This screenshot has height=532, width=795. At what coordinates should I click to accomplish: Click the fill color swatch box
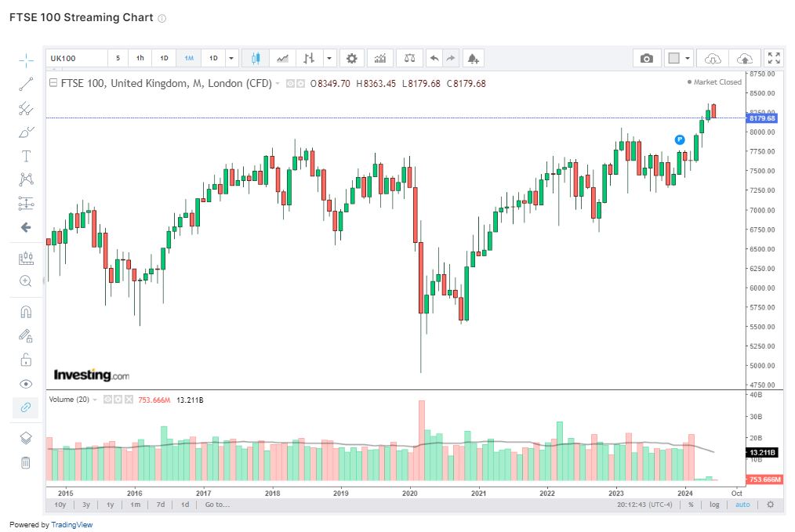click(673, 58)
